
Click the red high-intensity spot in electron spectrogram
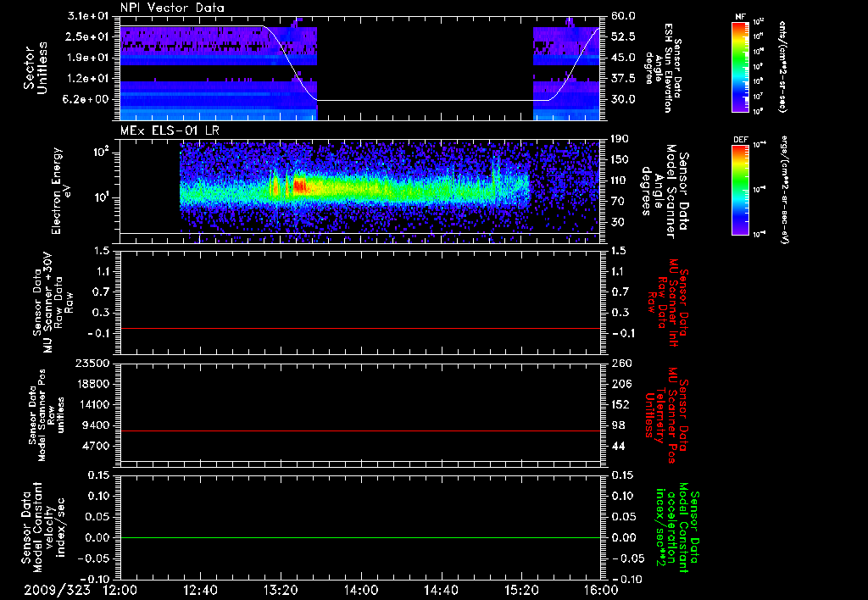coord(299,186)
